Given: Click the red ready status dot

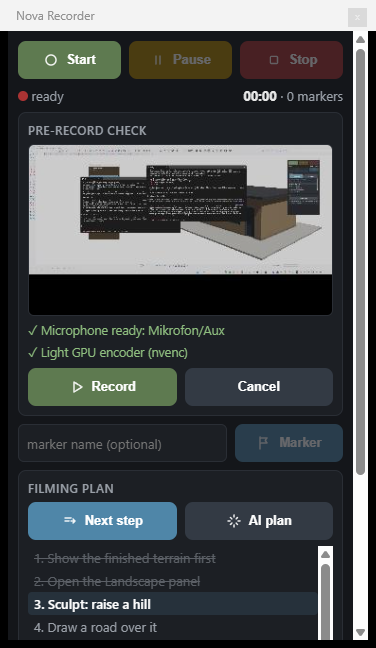Looking at the screenshot, I should 23,97.
